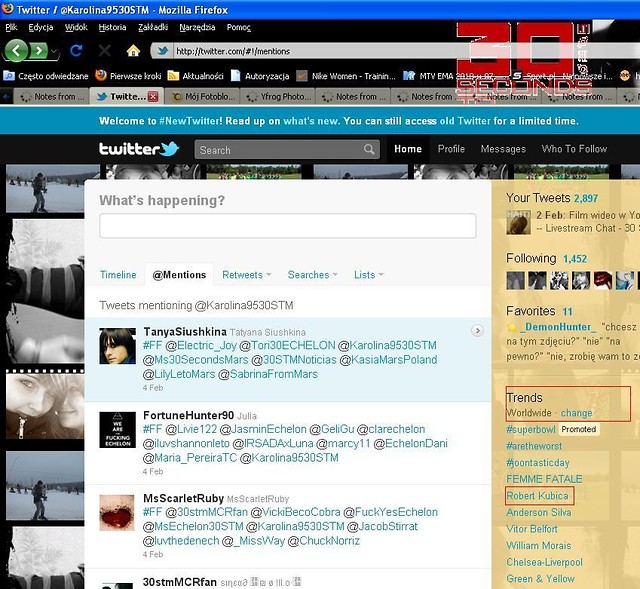Image resolution: width=640 pixels, height=589 pixels.
Task: Go to the browser Home house icon
Action: coord(133,51)
